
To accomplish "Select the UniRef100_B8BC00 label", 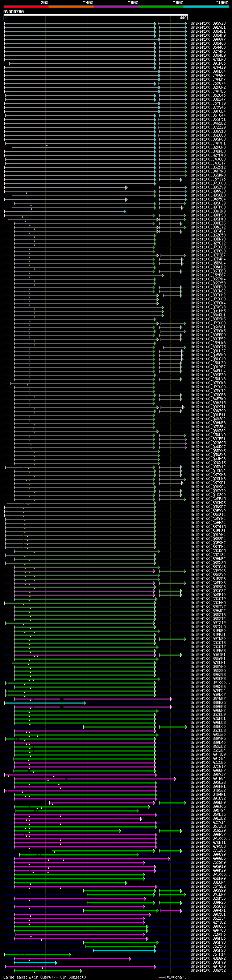I will 208,726.
